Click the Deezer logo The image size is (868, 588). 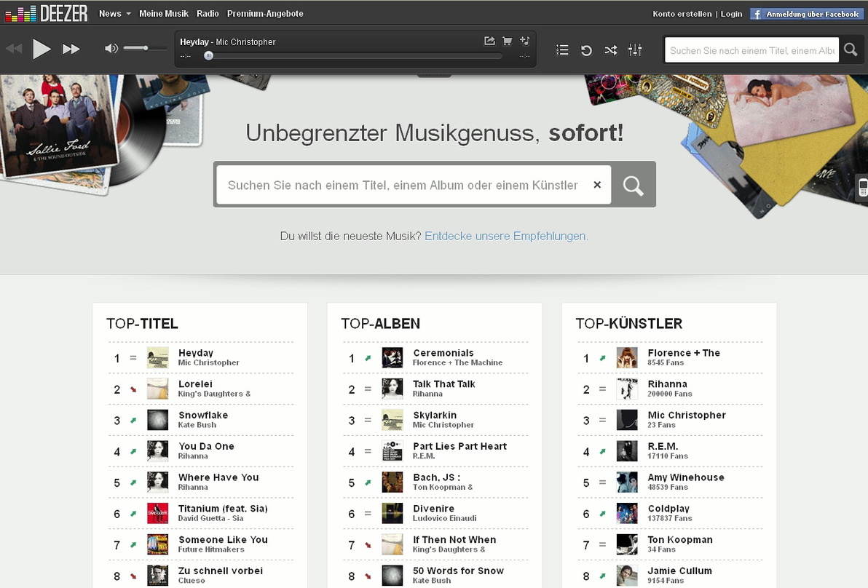point(47,13)
